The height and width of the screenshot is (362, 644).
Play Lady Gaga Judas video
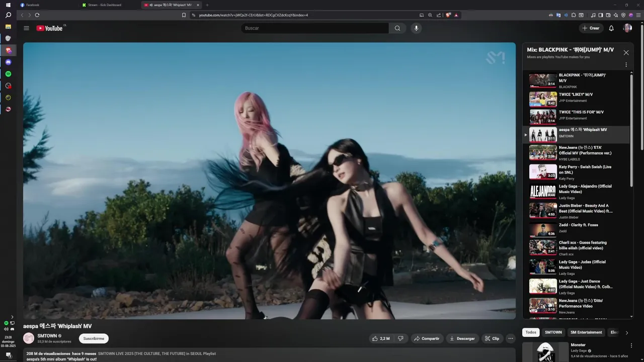click(x=576, y=267)
